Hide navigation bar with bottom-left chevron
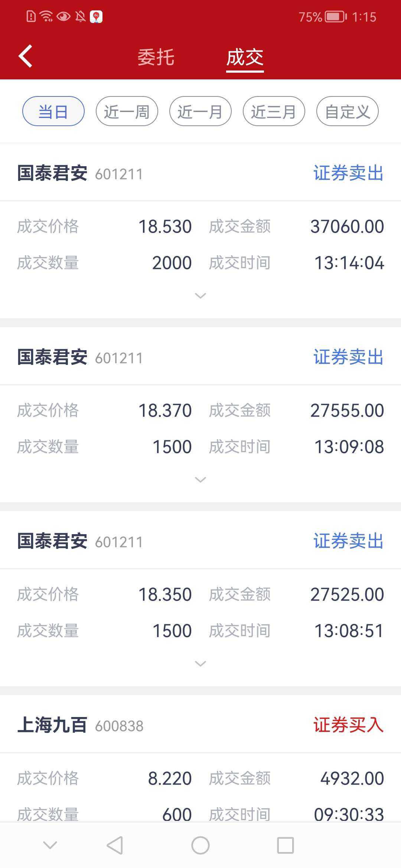The width and height of the screenshot is (401, 868). [x=50, y=845]
